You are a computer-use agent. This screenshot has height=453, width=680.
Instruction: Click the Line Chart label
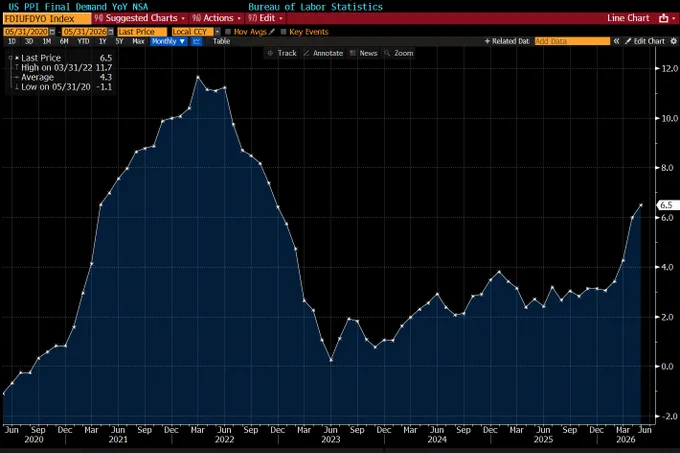pyautogui.click(x=628, y=18)
